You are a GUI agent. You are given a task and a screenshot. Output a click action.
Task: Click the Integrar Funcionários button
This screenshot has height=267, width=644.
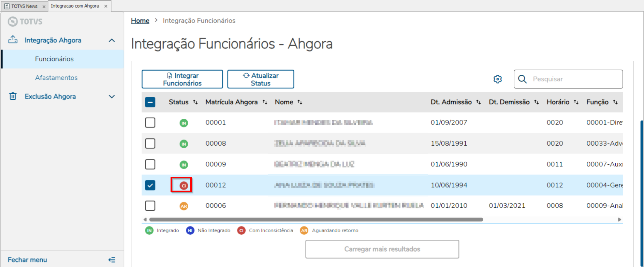[x=182, y=79]
